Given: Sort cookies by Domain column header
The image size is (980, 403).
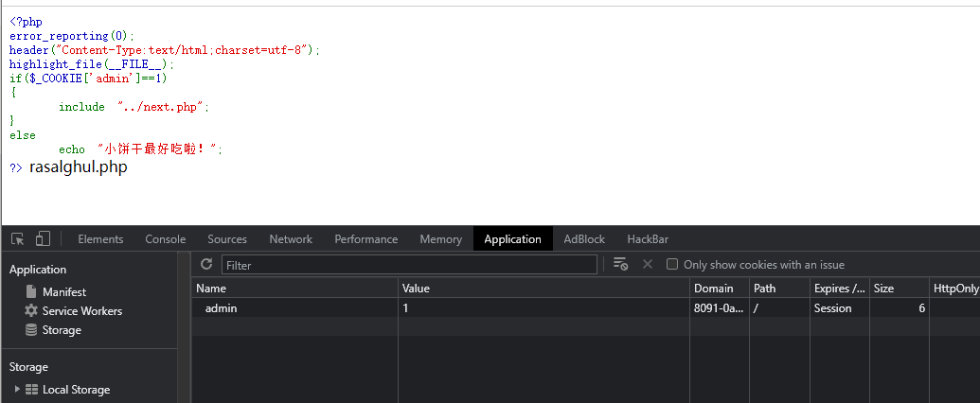Looking at the screenshot, I should coord(720,288).
